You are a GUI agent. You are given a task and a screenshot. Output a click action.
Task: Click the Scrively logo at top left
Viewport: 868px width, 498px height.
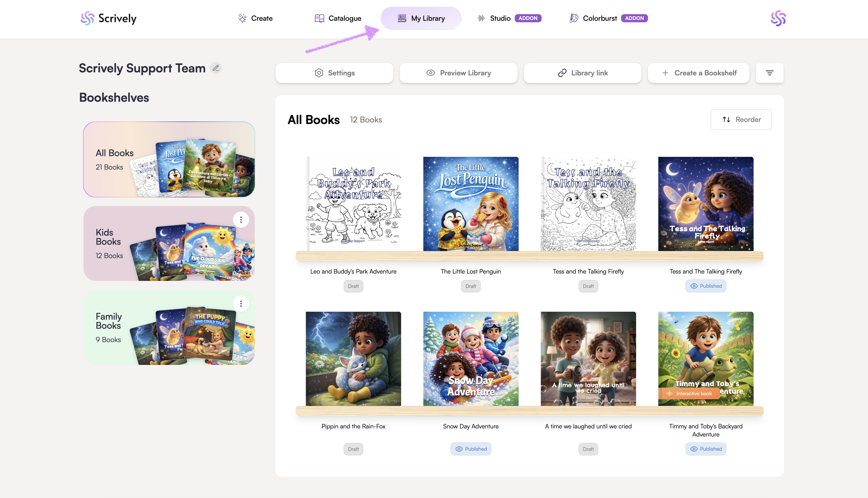click(108, 18)
